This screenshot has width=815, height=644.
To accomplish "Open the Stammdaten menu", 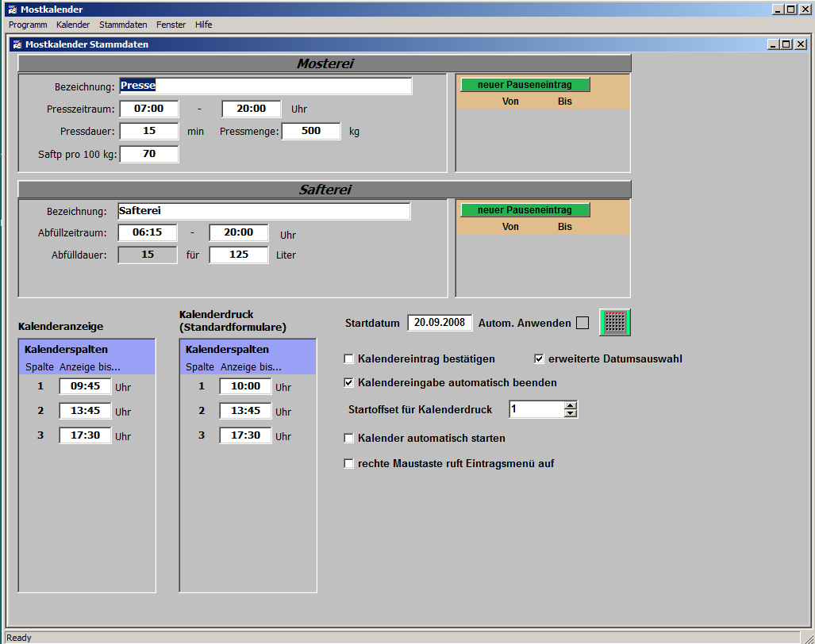I will pyautogui.click(x=123, y=25).
